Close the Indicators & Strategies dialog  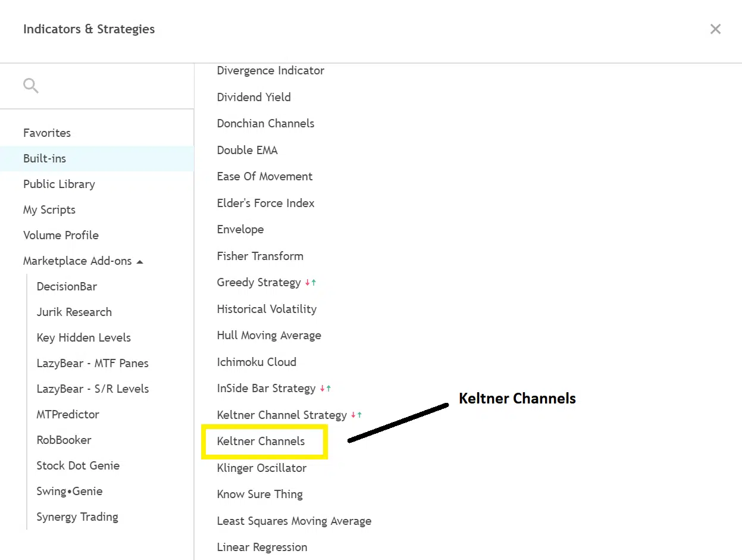point(715,29)
